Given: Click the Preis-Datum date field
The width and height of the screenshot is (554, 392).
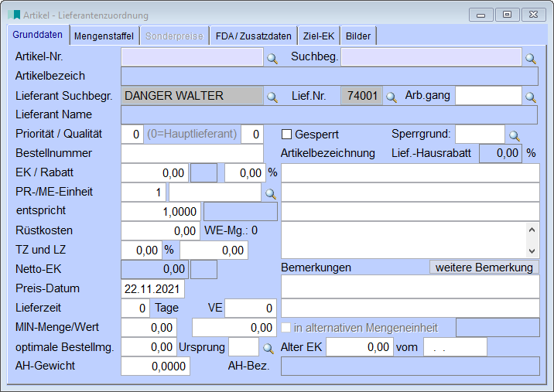Looking at the screenshot, I should 153,288.
